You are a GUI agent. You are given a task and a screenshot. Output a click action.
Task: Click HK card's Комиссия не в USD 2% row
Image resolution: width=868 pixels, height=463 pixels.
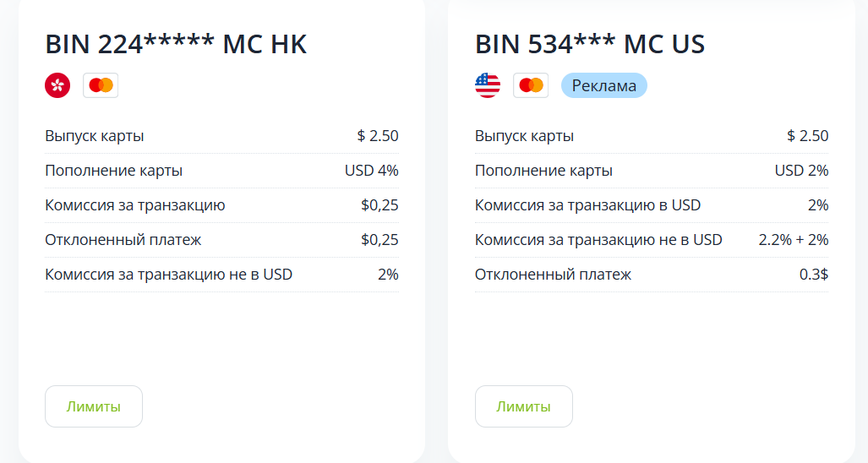(x=221, y=275)
